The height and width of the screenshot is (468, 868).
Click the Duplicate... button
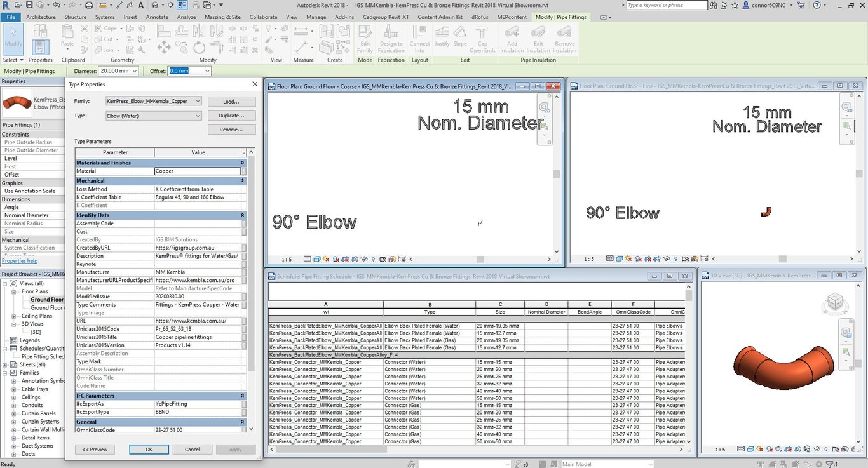coord(231,116)
